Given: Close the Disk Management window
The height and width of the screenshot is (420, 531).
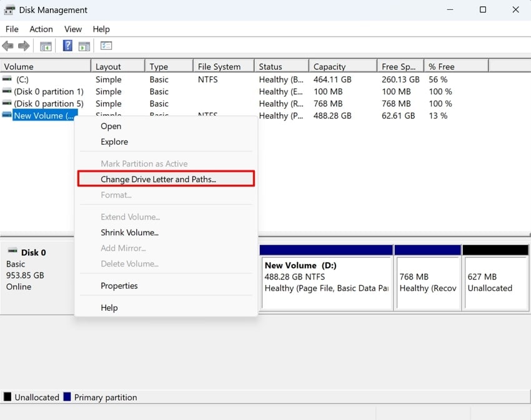Looking at the screenshot, I should coord(515,10).
